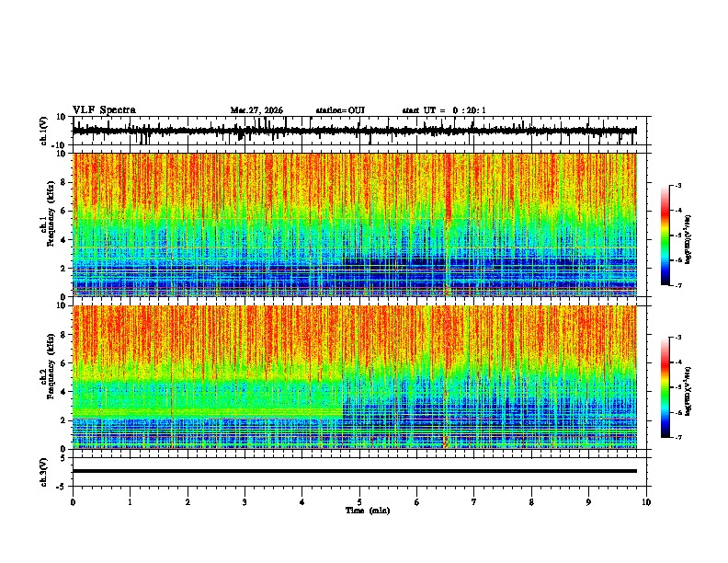Click the "station=OUI" header label
The width and height of the screenshot is (728, 563).
pos(340,110)
